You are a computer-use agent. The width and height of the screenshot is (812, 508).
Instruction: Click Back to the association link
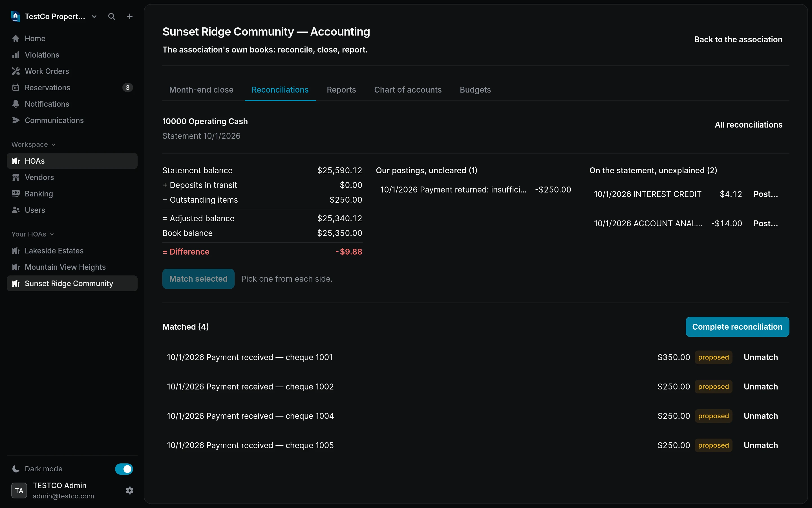pyautogui.click(x=738, y=40)
